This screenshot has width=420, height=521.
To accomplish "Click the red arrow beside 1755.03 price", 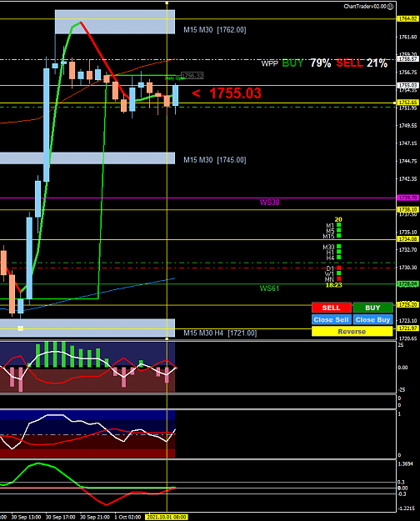I will (196, 93).
